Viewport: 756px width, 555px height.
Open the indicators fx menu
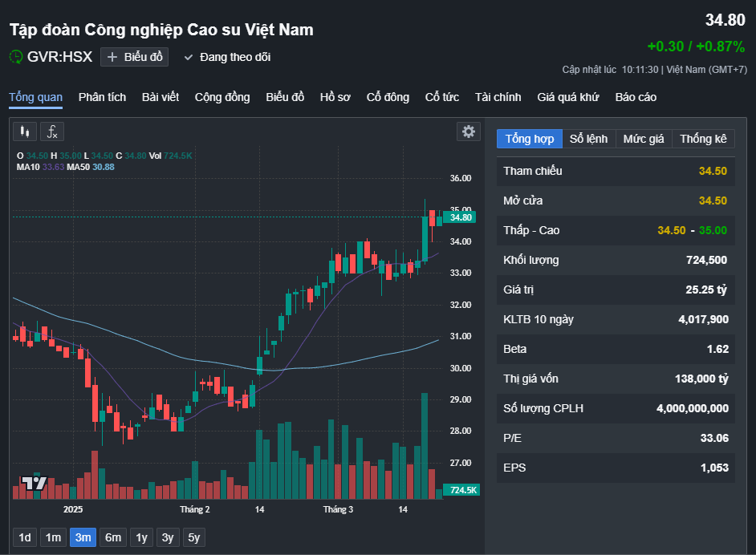[52, 132]
